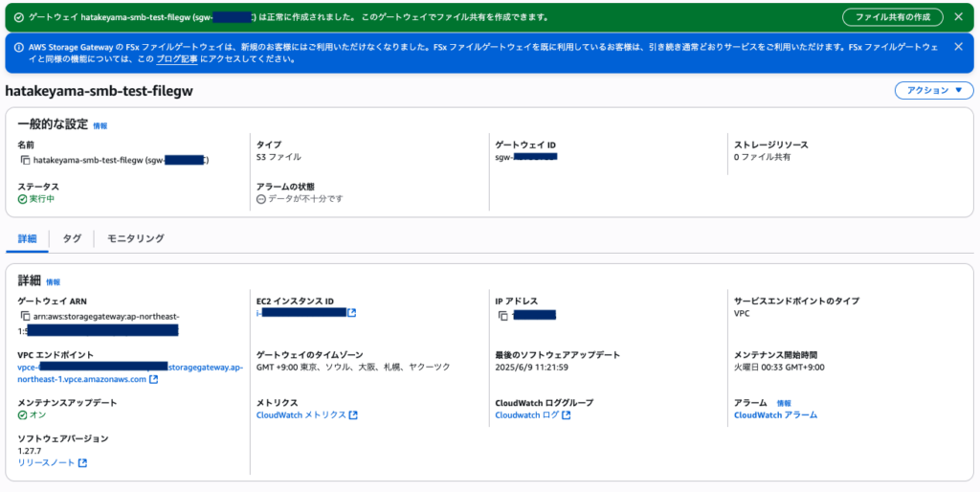Click the hatakeyama-smb-test-filegw page heading

point(99,91)
